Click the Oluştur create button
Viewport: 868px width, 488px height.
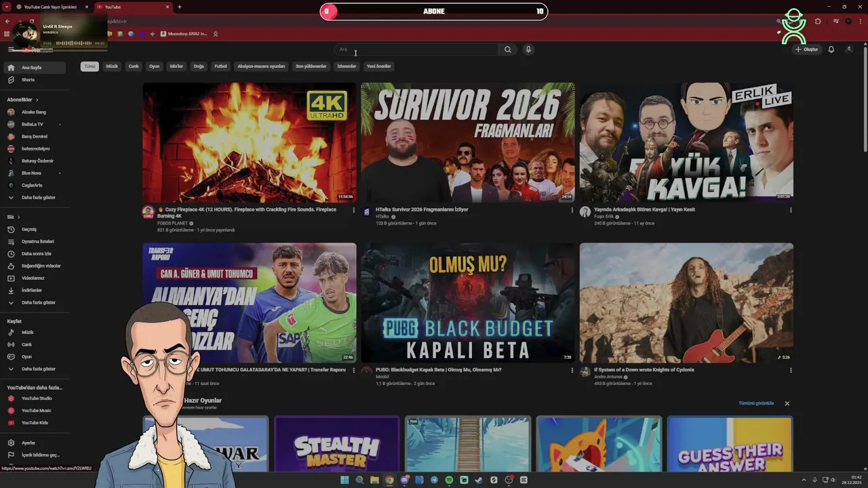[x=807, y=49]
